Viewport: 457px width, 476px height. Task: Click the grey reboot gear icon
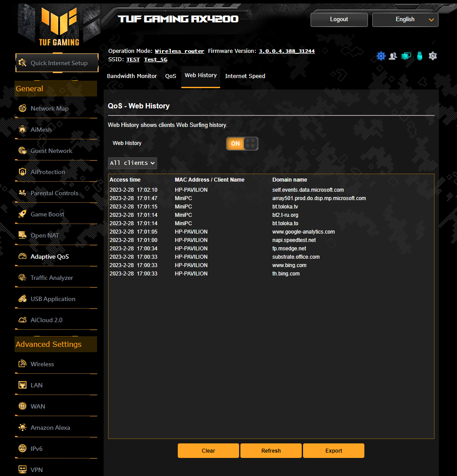tap(433, 56)
